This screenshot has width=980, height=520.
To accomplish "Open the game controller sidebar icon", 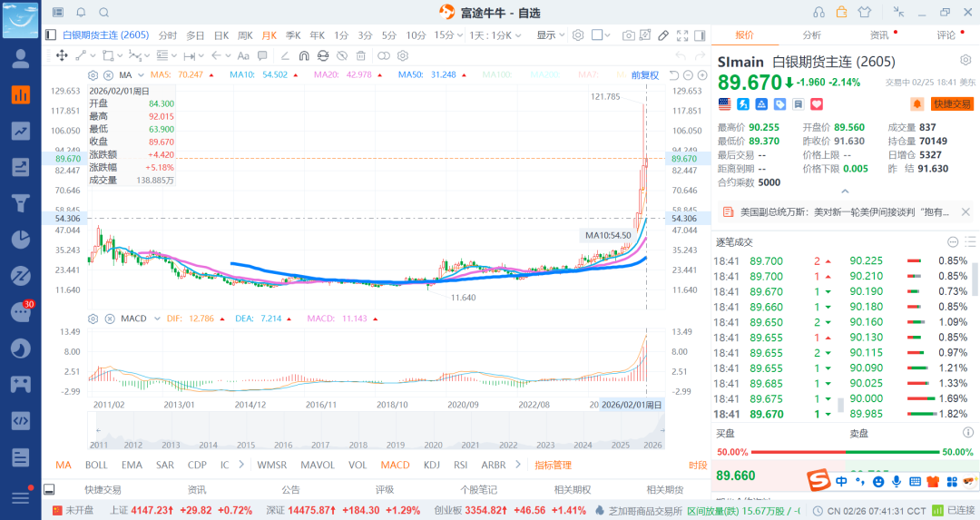I will [21, 384].
